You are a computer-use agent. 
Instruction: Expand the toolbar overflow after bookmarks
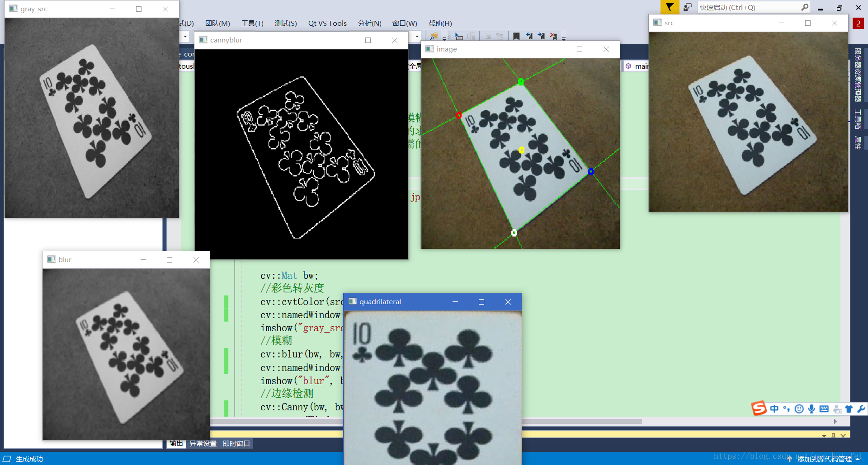coord(564,38)
